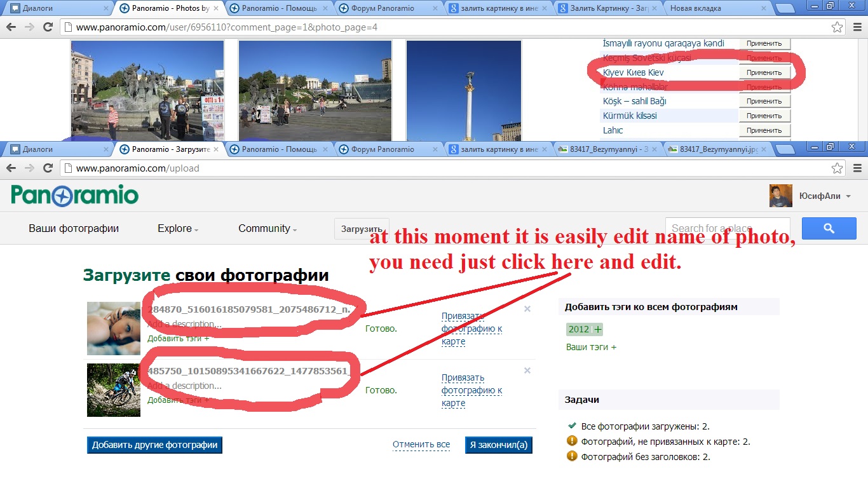Click forward arrow in the panoramio.com/upload window
Screen dimensions: 868x488
tap(29, 168)
